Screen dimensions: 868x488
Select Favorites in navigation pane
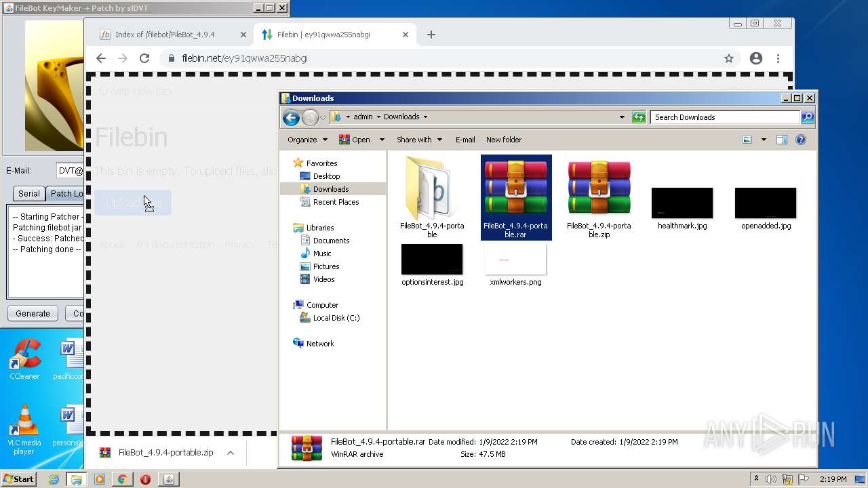321,163
